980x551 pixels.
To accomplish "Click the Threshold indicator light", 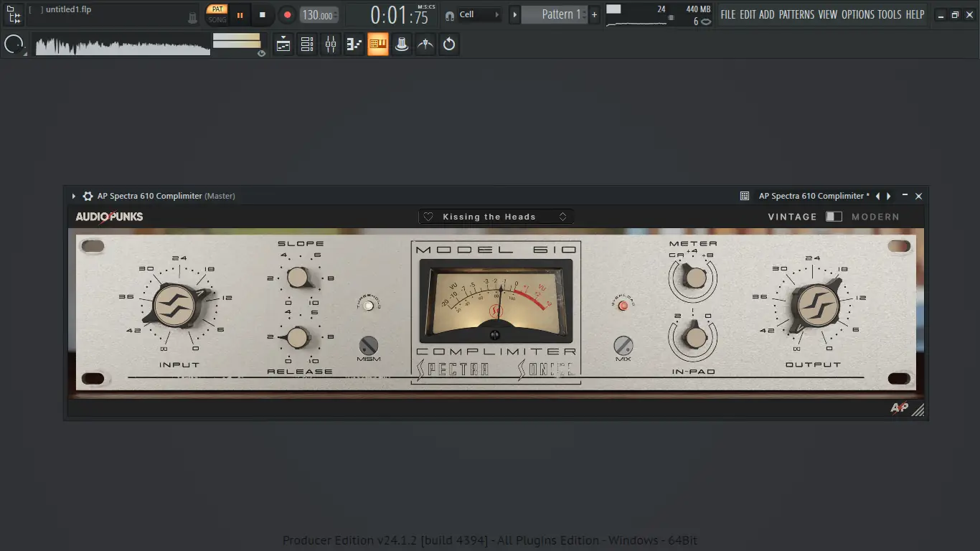I will (369, 306).
